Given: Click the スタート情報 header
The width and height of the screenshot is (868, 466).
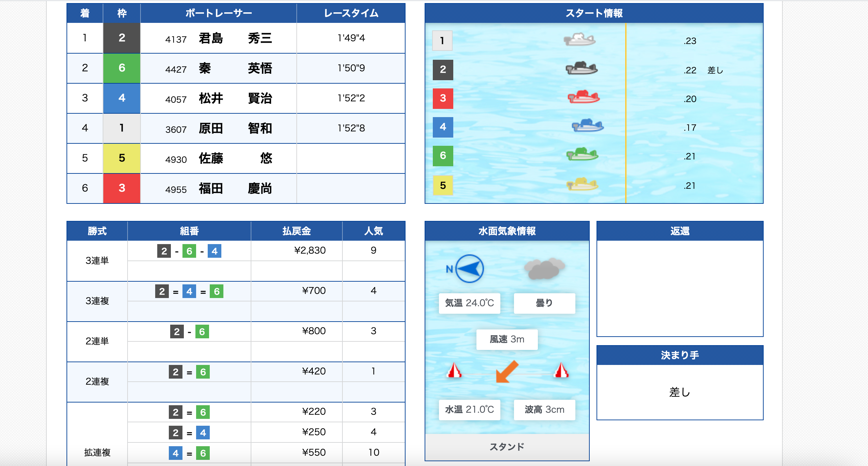Looking at the screenshot, I should coord(594,13).
